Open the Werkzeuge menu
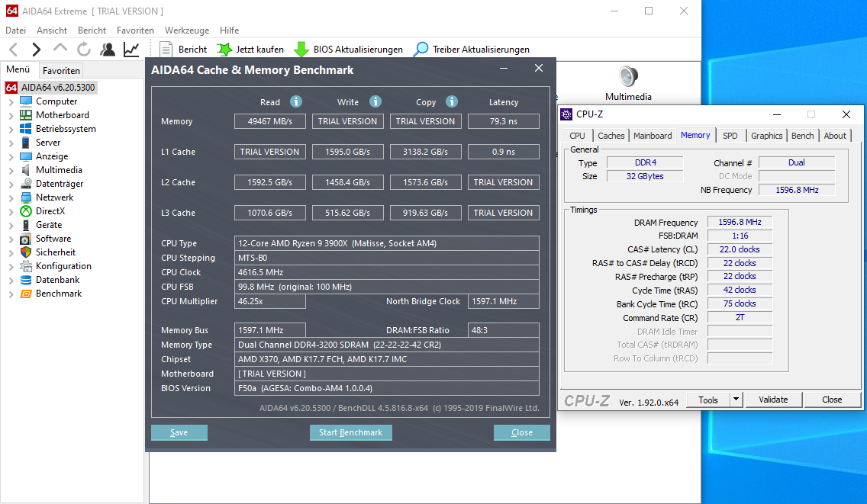Image resolution: width=867 pixels, height=504 pixels. click(187, 30)
